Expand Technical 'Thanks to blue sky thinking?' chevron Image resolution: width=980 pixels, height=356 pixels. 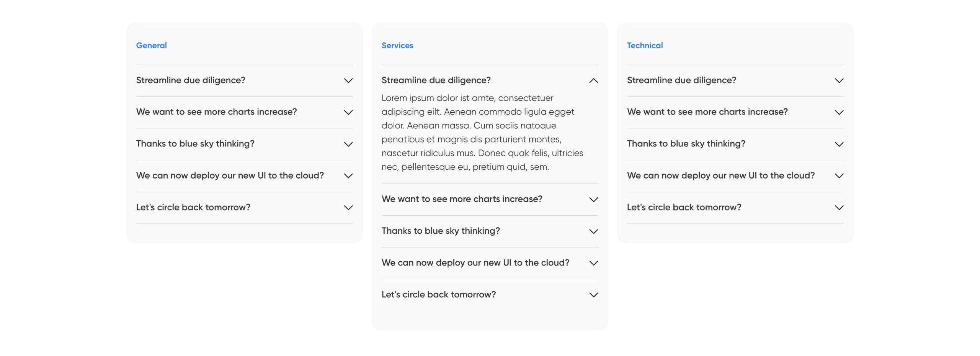coord(839,144)
